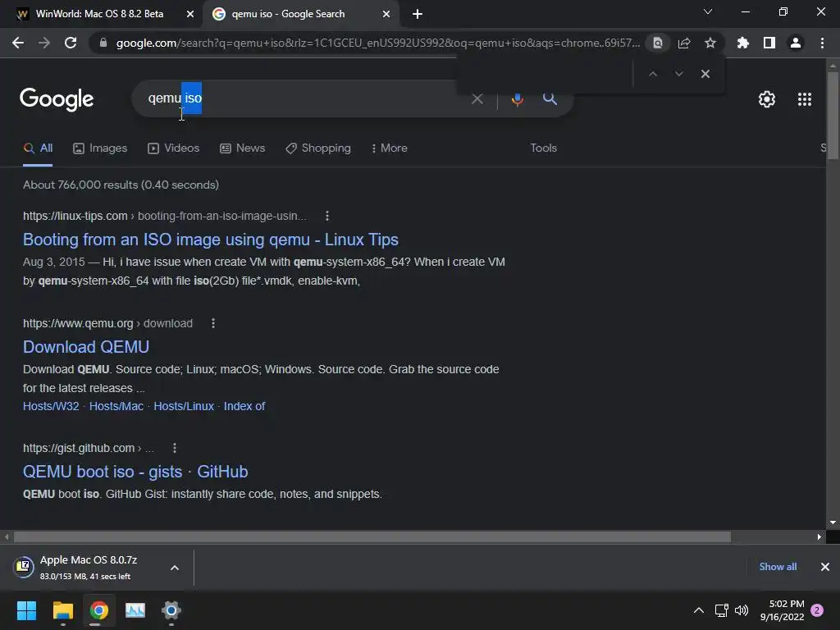Bookmark this tab with star icon
Viewport: 840px width, 630px height.
click(710, 43)
